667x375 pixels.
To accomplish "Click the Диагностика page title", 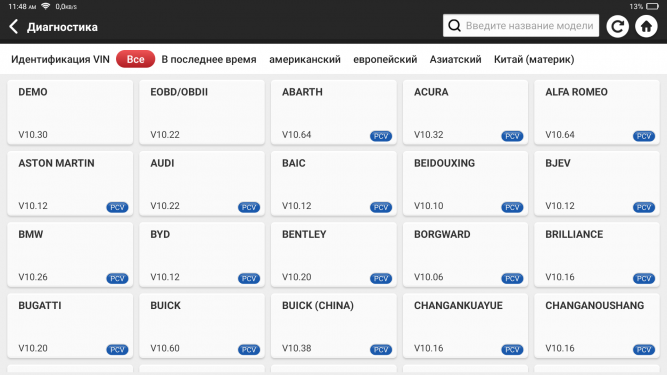I will [62, 27].
